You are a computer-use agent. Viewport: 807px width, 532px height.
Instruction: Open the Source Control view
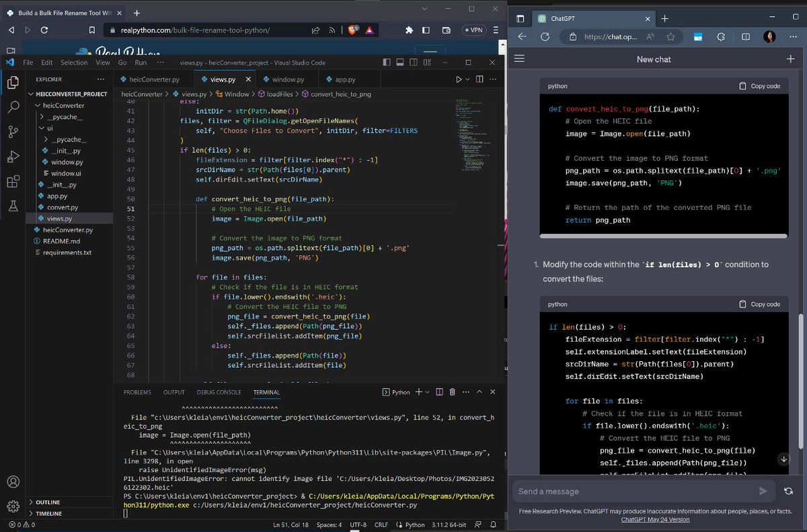click(x=12, y=132)
